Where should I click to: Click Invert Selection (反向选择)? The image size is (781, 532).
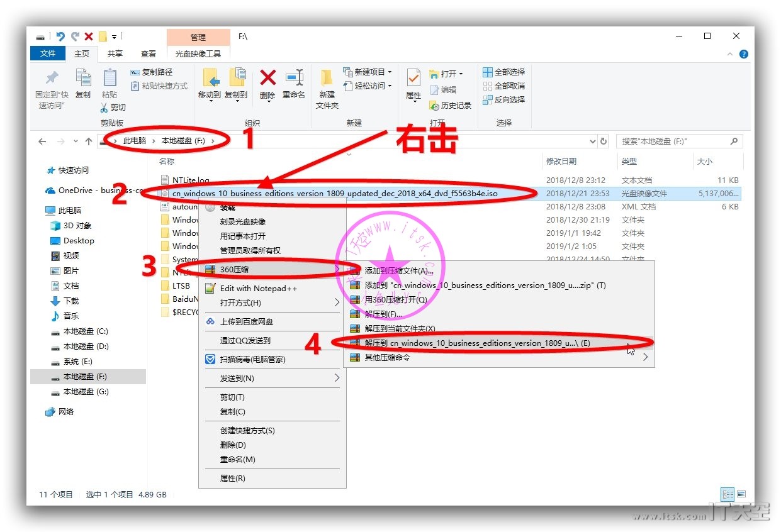click(x=503, y=100)
